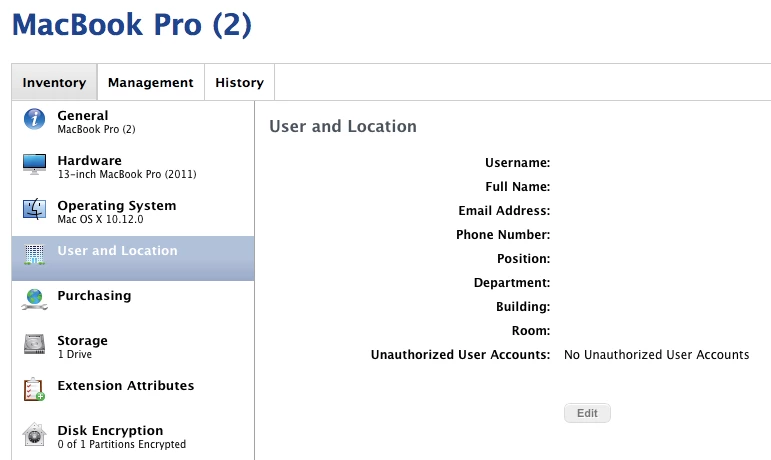Click the Storage hard drive icon
Image resolution: width=771 pixels, height=460 pixels.
pyautogui.click(x=34, y=344)
